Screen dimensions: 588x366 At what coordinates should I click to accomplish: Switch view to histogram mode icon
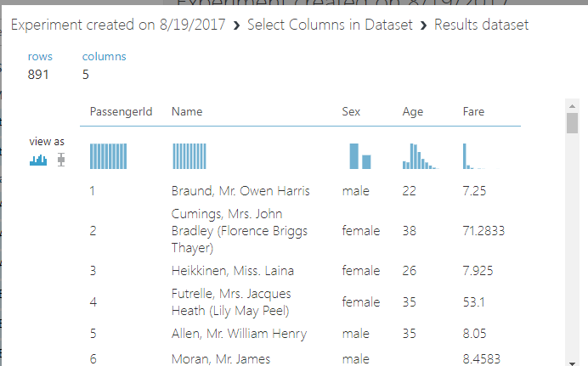click(x=38, y=160)
